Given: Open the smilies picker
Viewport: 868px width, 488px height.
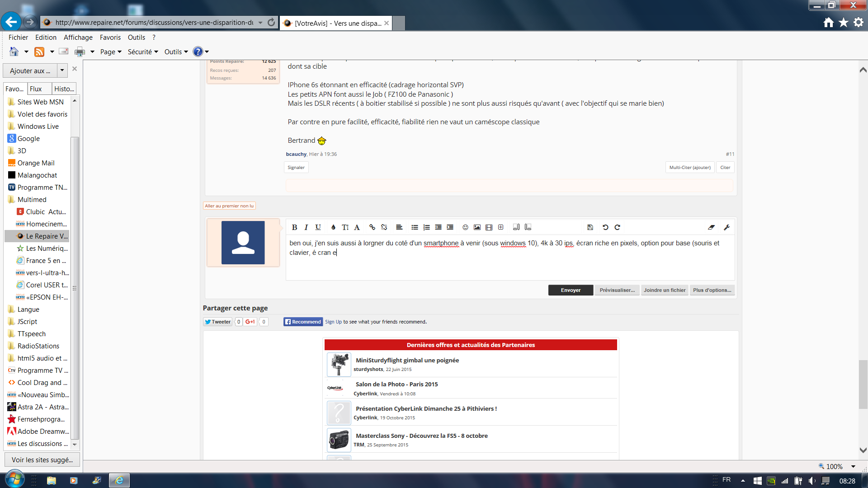Looking at the screenshot, I should tap(465, 227).
